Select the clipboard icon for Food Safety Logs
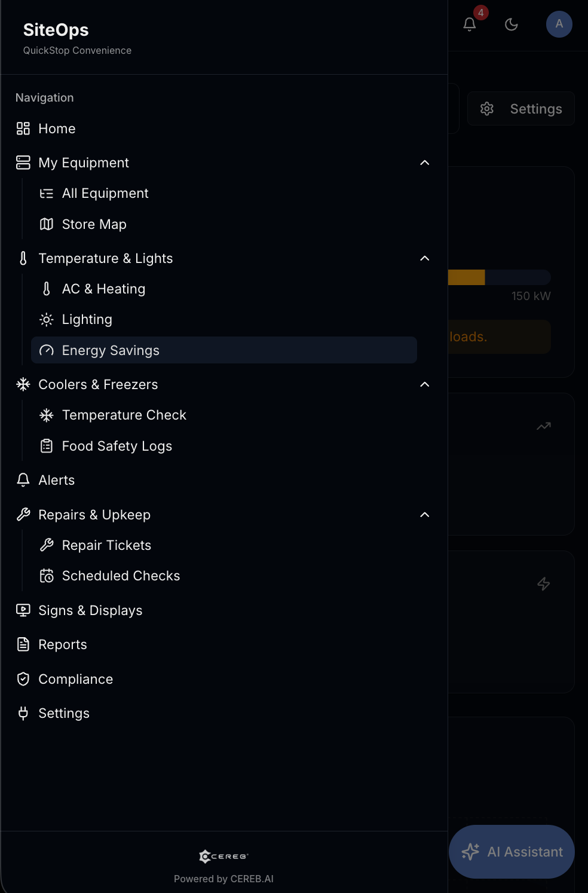Image resolution: width=588 pixels, height=893 pixels. point(47,446)
